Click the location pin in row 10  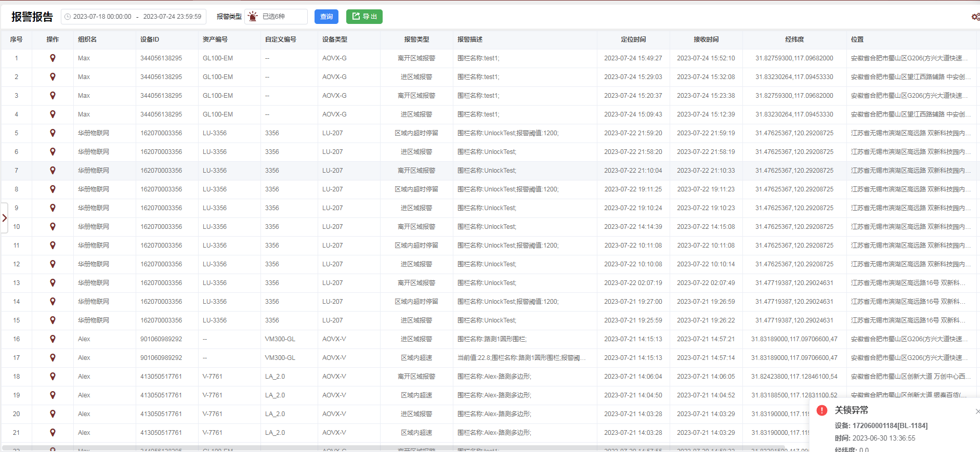53,227
